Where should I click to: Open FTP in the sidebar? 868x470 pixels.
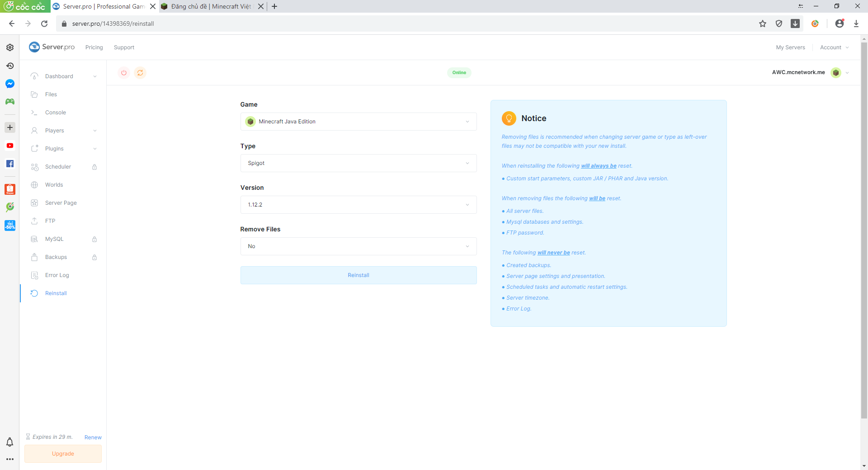click(50, 221)
